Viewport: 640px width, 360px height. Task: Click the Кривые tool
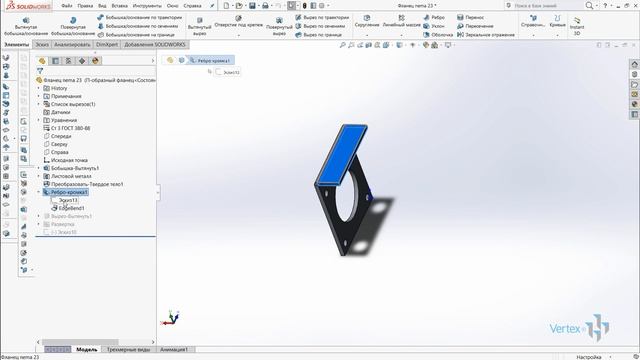557,21
